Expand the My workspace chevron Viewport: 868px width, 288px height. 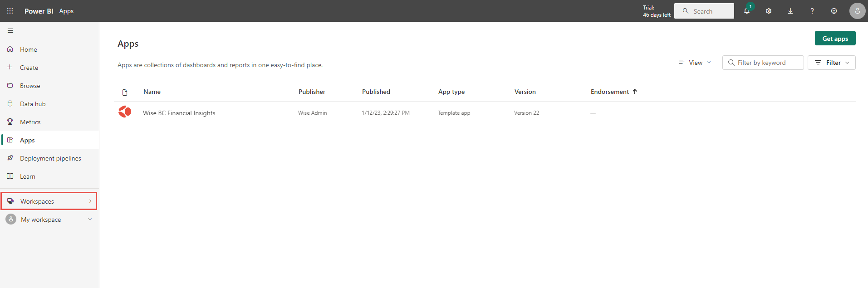pos(90,220)
